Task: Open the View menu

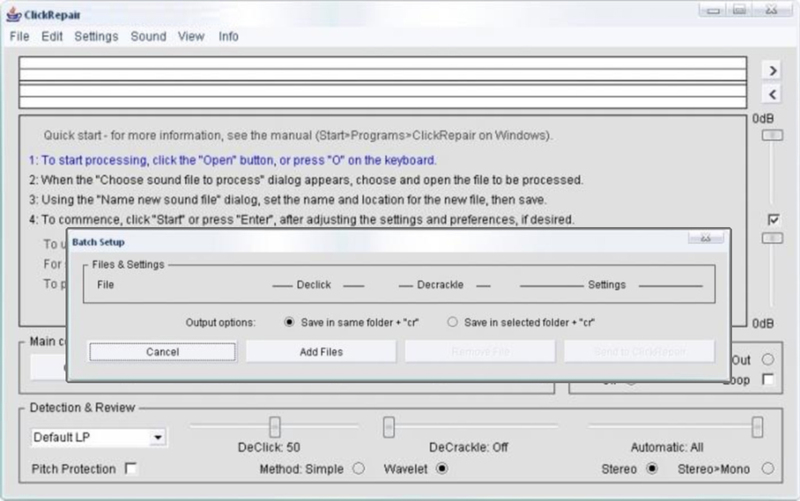Action: click(x=191, y=36)
